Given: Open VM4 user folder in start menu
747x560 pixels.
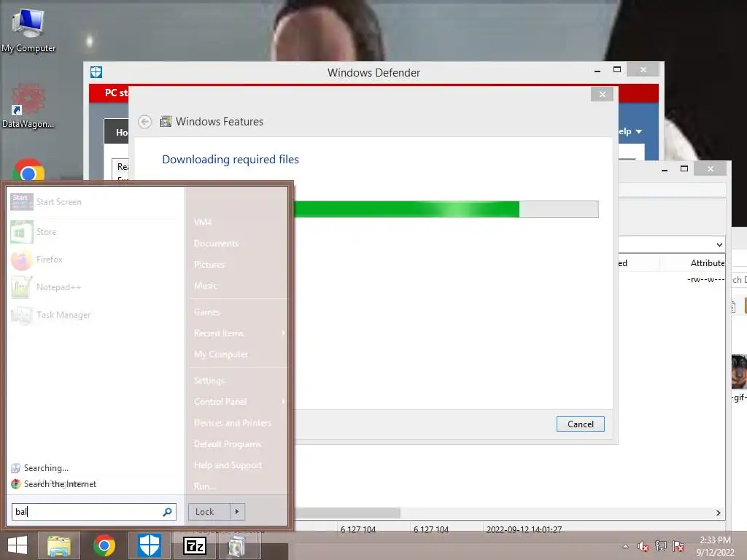Looking at the screenshot, I should point(203,222).
